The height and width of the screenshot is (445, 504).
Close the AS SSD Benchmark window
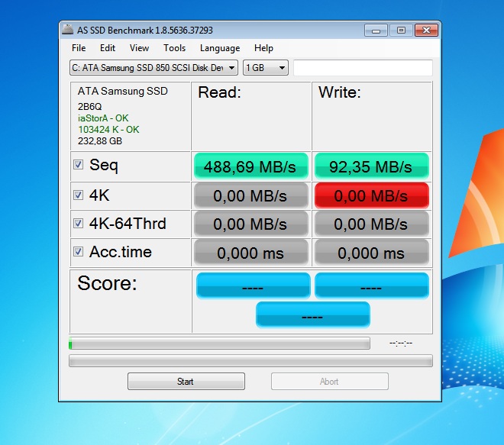point(426,31)
